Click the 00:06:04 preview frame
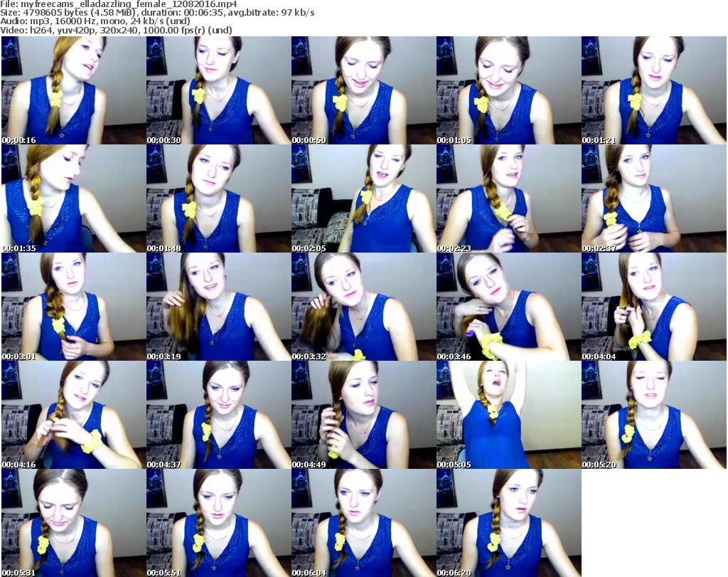Screen dimensions: 728x577 click(x=363, y=523)
